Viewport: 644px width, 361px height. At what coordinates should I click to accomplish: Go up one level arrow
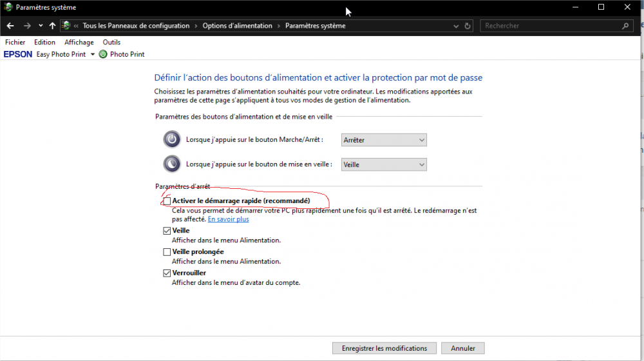[x=52, y=26]
